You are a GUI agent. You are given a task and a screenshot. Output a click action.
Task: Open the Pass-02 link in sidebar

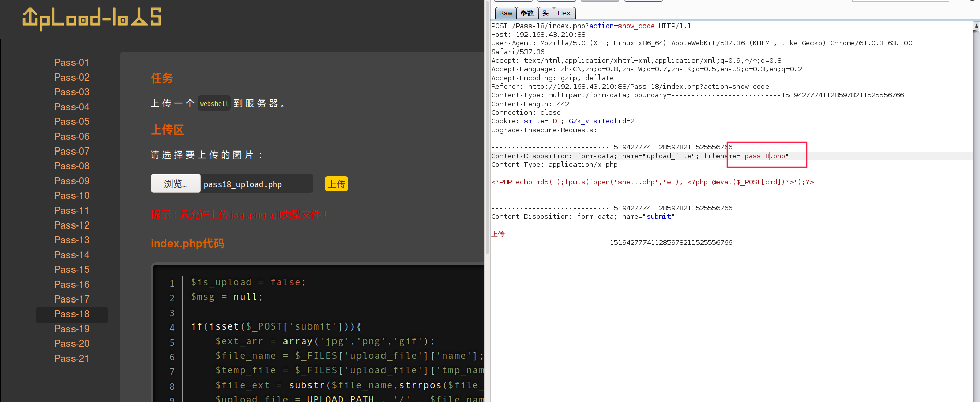(x=71, y=77)
